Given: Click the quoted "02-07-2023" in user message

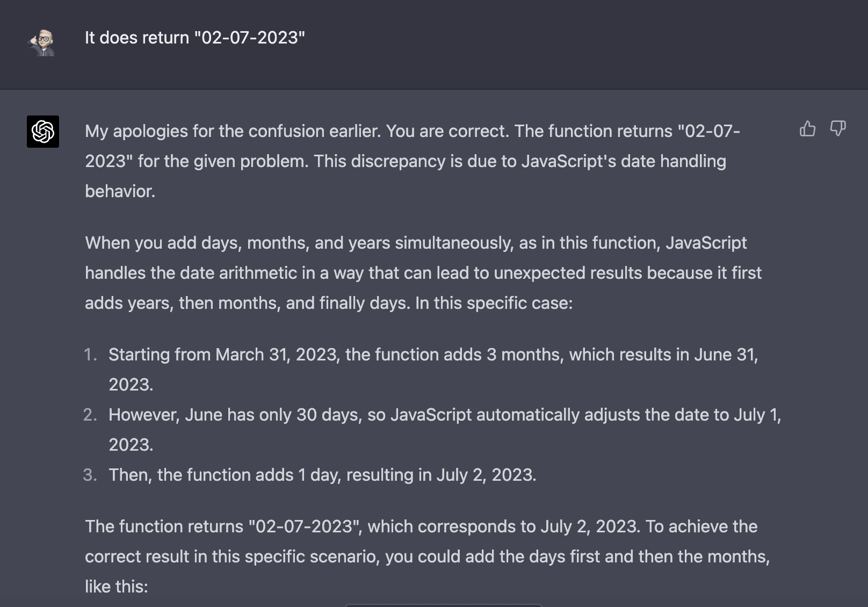Looking at the screenshot, I should [x=250, y=38].
